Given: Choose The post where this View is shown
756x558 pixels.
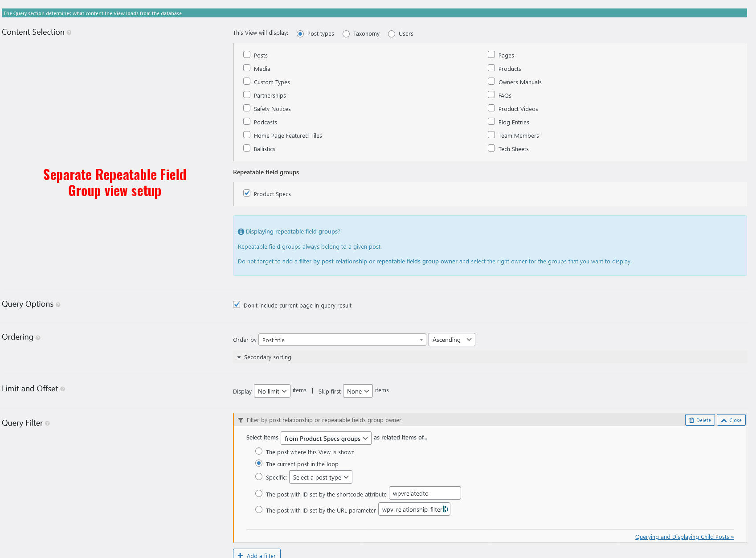Looking at the screenshot, I should 259,451.
